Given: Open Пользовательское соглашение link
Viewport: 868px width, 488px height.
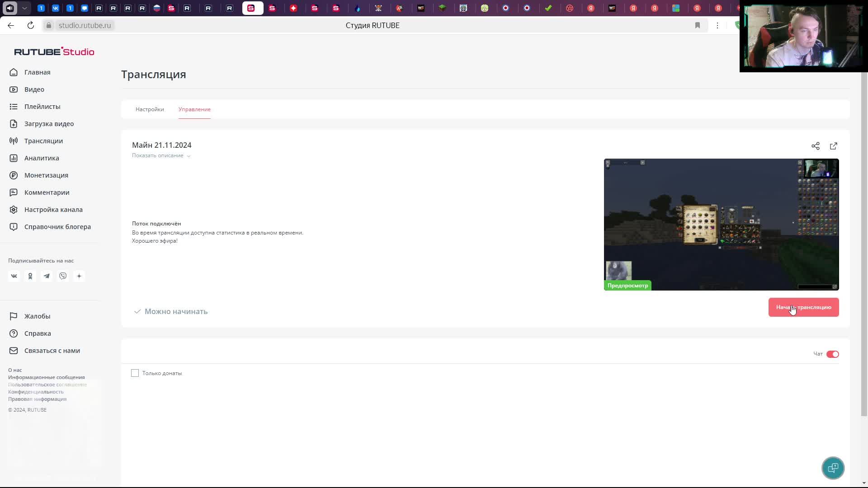Looking at the screenshot, I should tap(47, 385).
